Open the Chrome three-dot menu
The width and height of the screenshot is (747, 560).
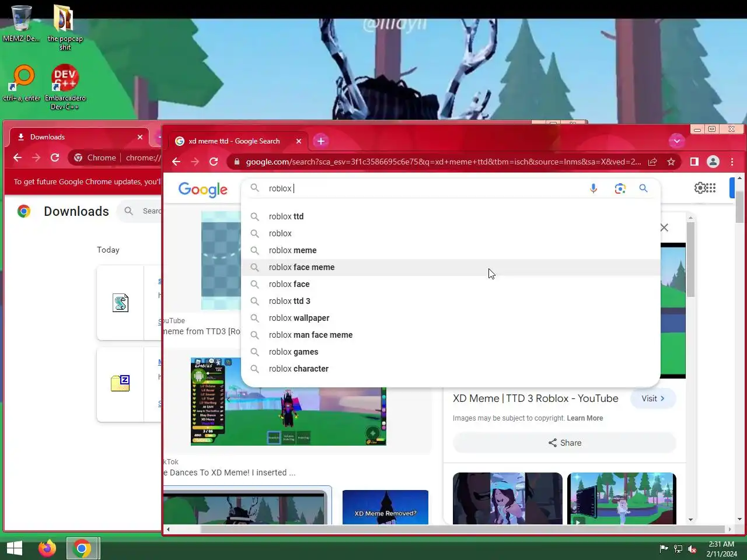click(x=732, y=162)
